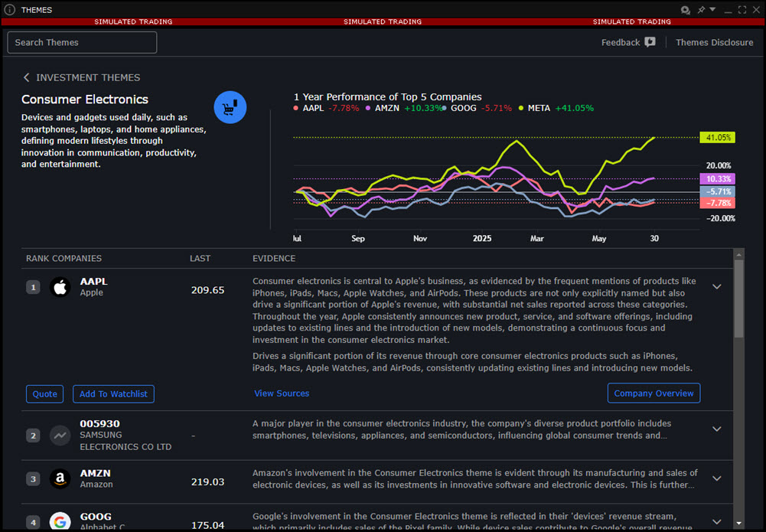
Task: Click the Apple logo in row 1
Action: pyautogui.click(x=60, y=287)
